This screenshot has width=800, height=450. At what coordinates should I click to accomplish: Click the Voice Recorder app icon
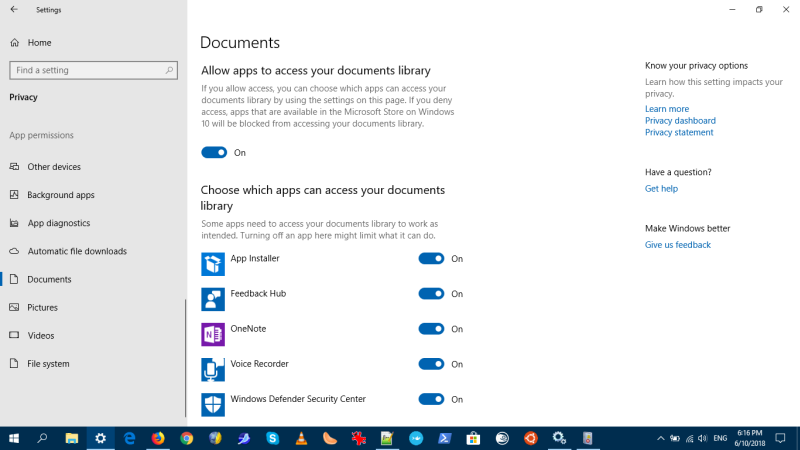click(213, 370)
